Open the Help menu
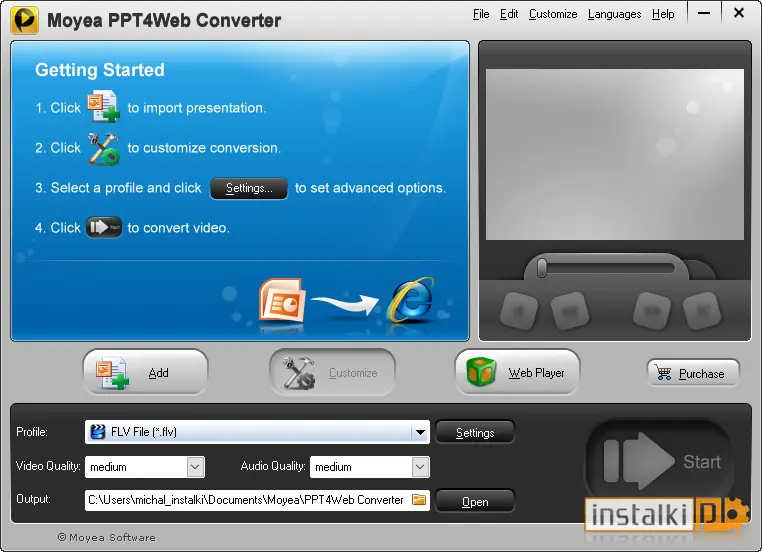The image size is (762, 552). (663, 14)
